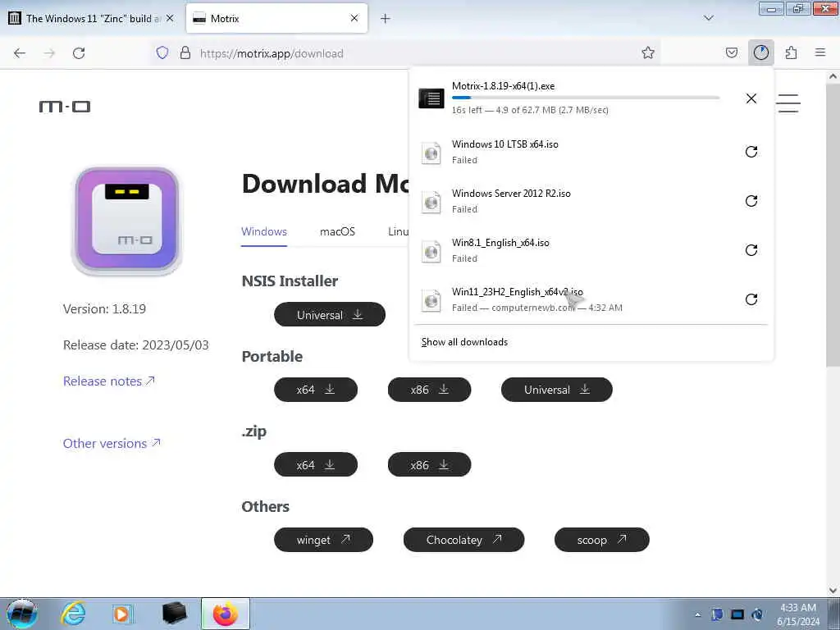This screenshot has height=630, width=840.
Task: Open the Firefox extensions puzzle icon
Action: tap(791, 53)
